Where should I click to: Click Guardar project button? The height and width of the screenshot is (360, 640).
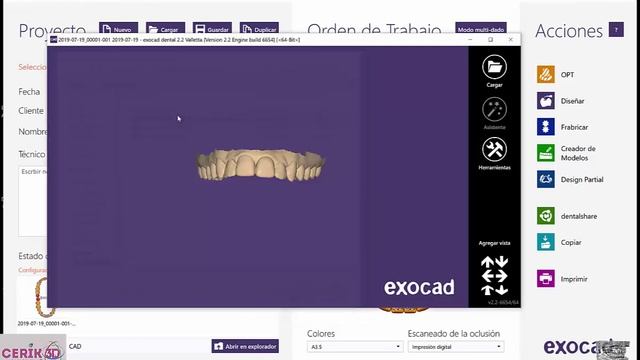(212, 29)
